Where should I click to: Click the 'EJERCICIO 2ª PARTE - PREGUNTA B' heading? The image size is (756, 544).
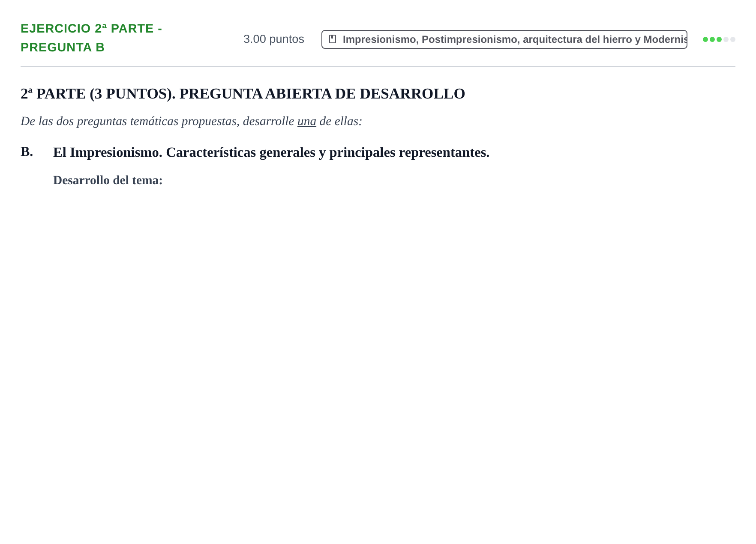tap(91, 38)
